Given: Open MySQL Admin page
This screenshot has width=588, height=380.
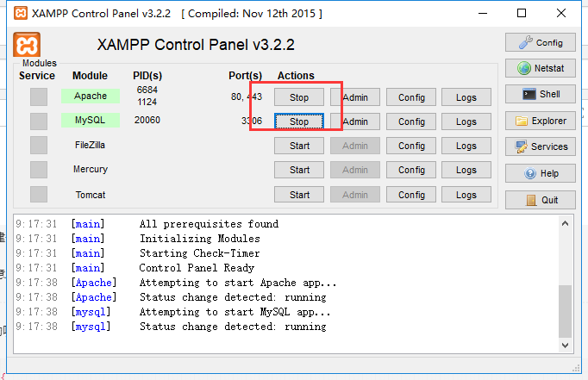Looking at the screenshot, I should [355, 121].
